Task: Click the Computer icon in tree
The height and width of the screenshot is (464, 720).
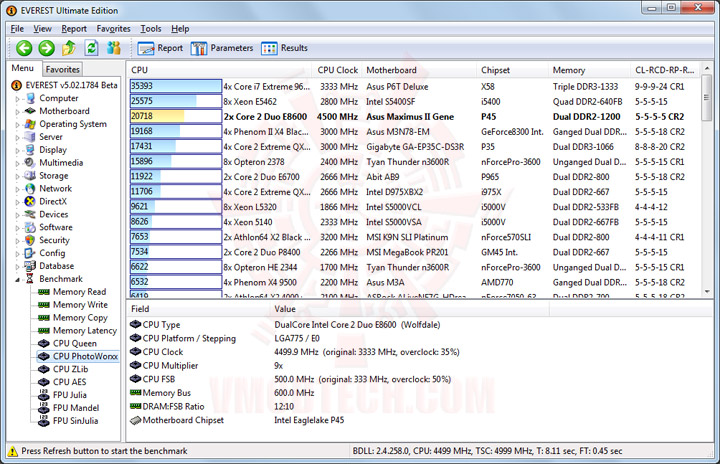Action: 30,98
